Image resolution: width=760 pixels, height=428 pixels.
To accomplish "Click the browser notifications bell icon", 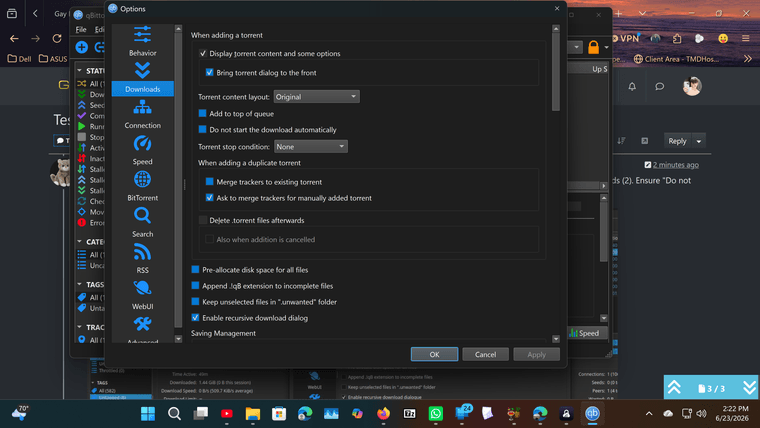I will click(x=632, y=86).
